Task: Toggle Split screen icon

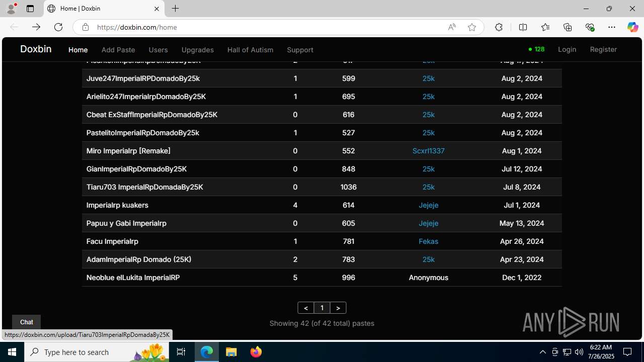Action: click(x=523, y=27)
